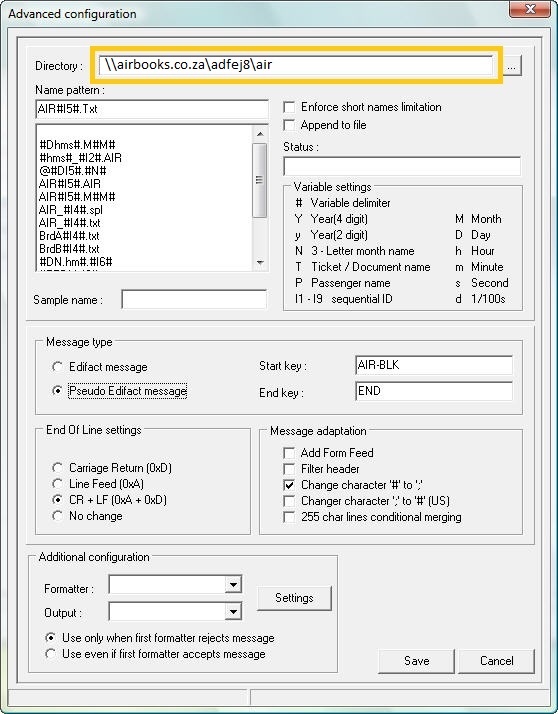Enable the Add Form Feed checkbox
Image resolution: width=558 pixels, height=714 pixels.
289,453
